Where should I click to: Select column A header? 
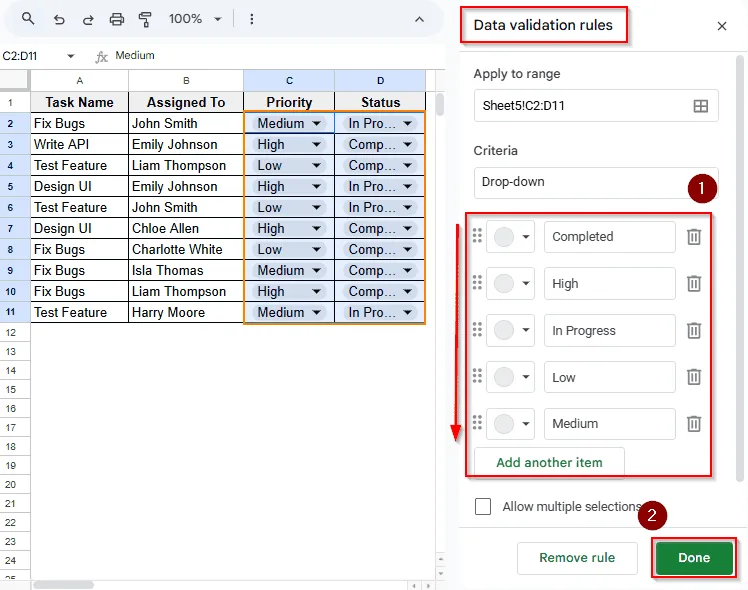click(x=80, y=81)
